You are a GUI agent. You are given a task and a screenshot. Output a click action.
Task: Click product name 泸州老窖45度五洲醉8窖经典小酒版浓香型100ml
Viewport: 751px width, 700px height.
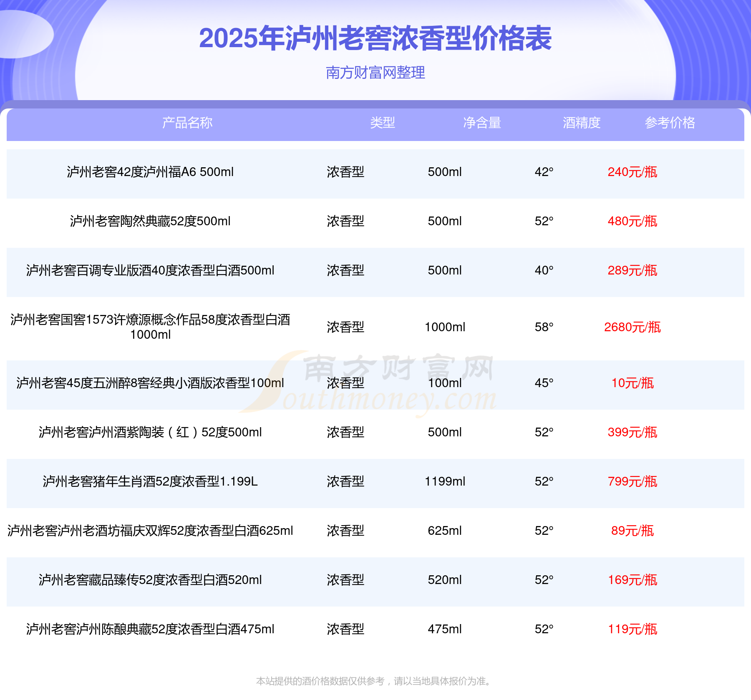point(150,383)
